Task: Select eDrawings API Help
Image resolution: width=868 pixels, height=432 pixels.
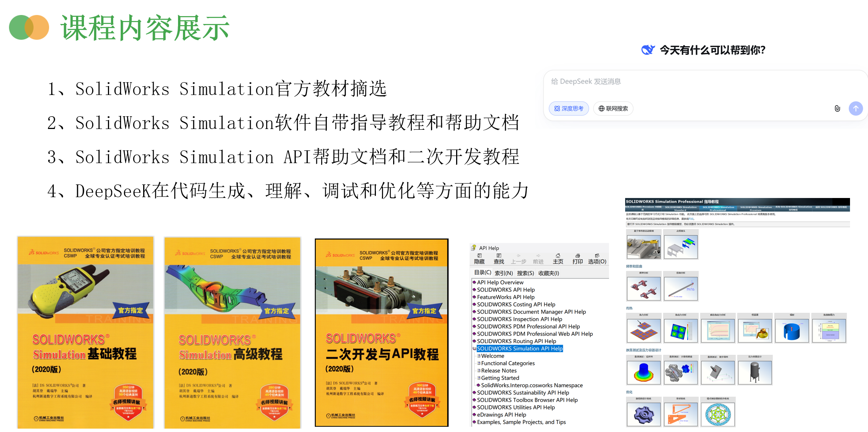Action: (x=501, y=415)
